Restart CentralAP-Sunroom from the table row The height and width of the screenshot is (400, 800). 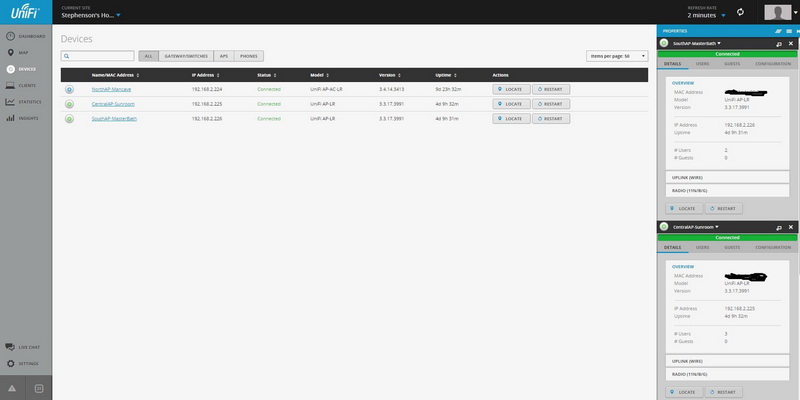click(x=551, y=104)
